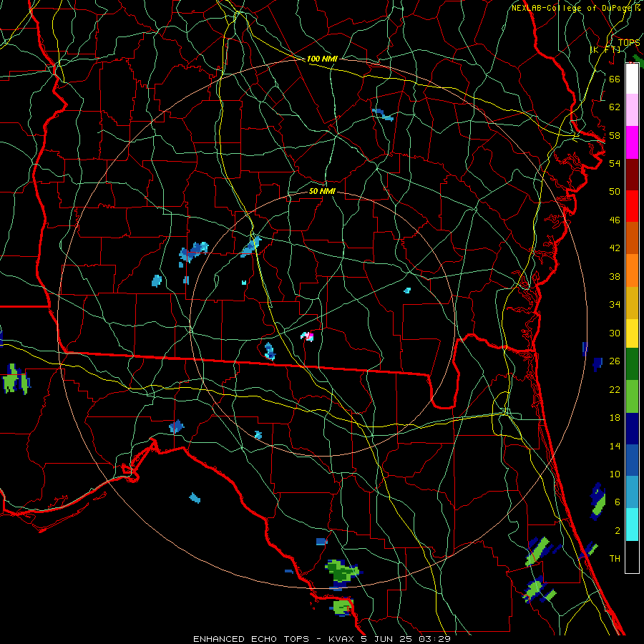Image resolution: width=644 pixels, height=644 pixels.
Task: Click the 10 legend value
Action: point(615,474)
